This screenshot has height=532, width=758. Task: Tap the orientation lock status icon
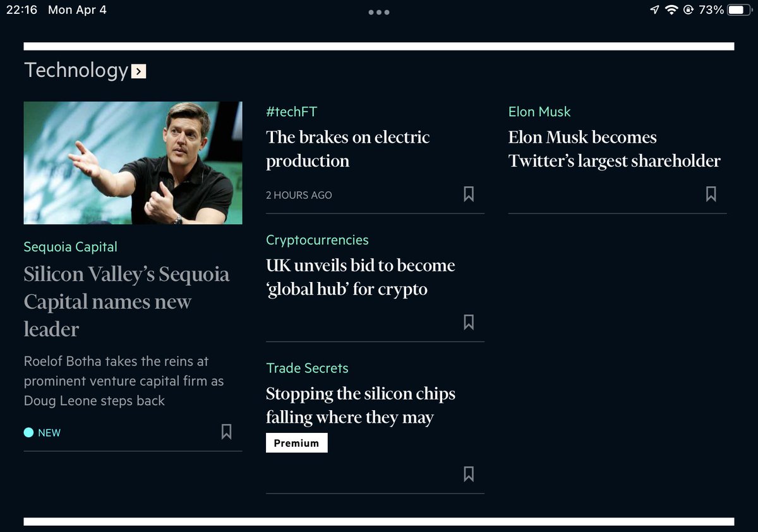coord(688,10)
